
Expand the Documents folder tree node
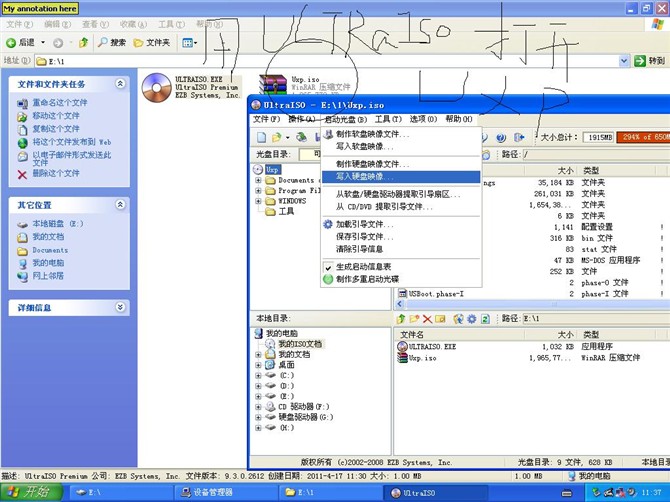coord(258,180)
